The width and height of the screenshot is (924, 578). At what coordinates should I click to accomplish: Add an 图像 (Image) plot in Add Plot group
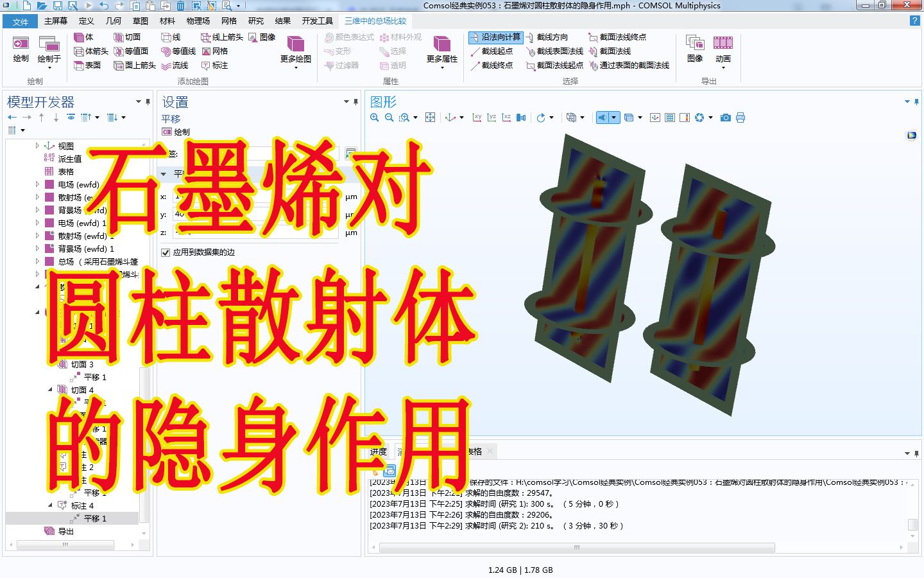tap(262, 37)
